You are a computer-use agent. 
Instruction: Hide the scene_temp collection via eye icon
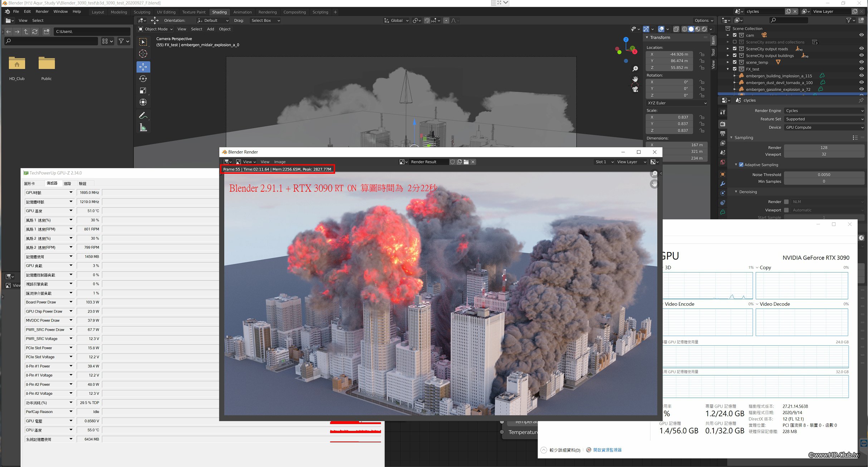(x=861, y=62)
